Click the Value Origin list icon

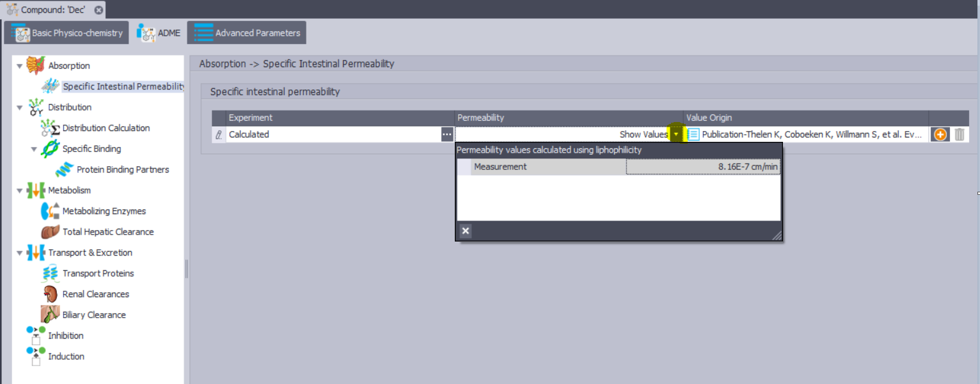693,134
